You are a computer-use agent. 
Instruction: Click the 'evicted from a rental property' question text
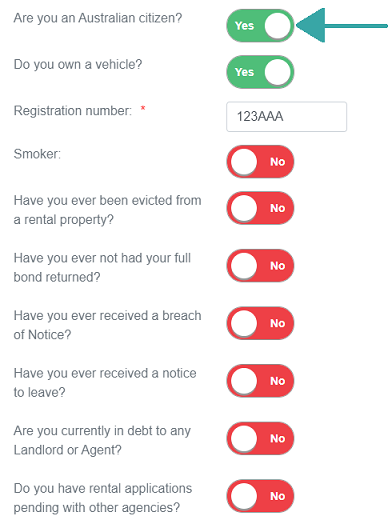click(107, 210)
